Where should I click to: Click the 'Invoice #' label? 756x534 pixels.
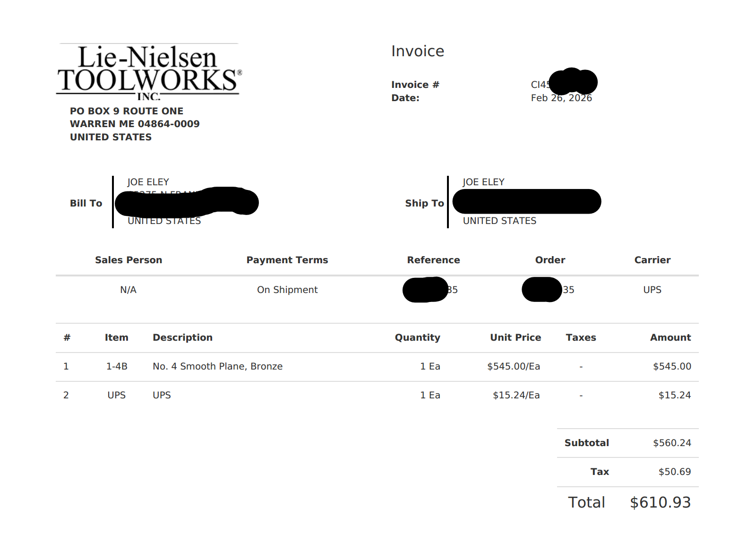tap(415, 85)
